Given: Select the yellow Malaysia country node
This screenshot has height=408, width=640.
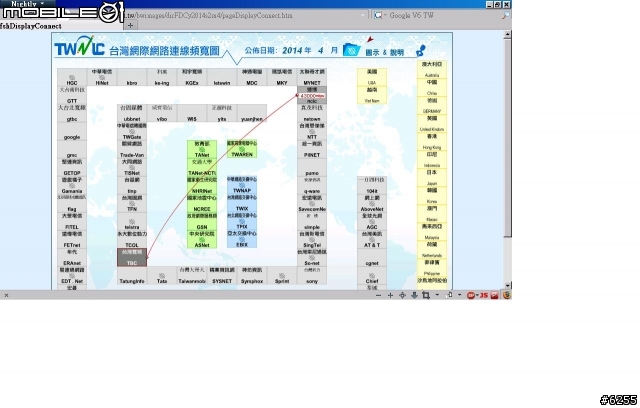Looking at the screenshot, I should (432, 231).
